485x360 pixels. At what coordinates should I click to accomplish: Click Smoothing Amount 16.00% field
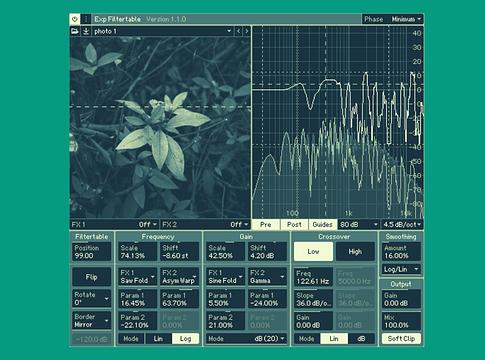click(401, 252)
